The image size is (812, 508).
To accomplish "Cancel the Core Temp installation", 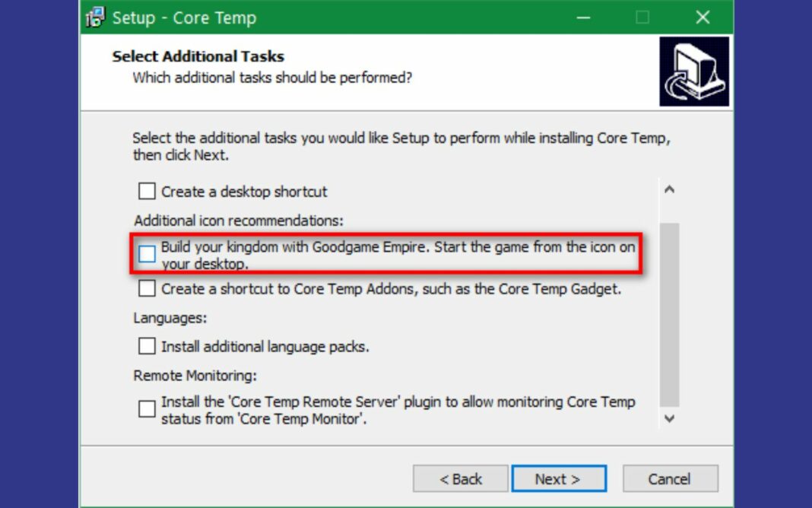I will click(670, 479).
